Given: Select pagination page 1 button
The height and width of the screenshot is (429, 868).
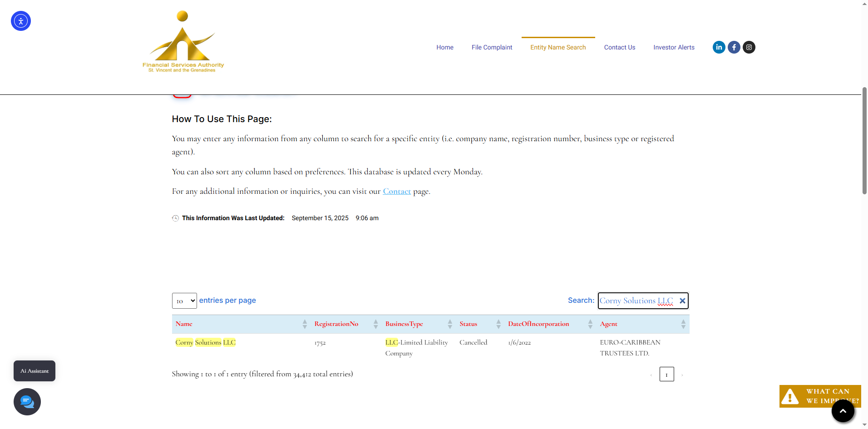Looking at the screenshot, I should pos(666,375).
